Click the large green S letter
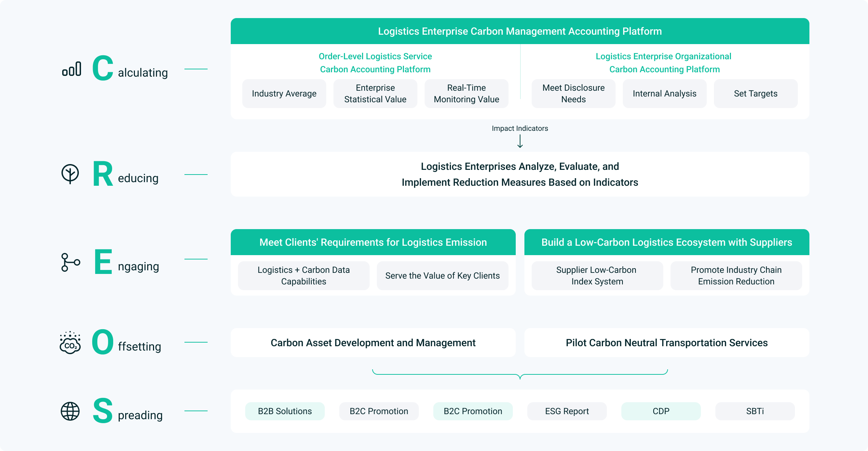 click(x=103, y=411)
